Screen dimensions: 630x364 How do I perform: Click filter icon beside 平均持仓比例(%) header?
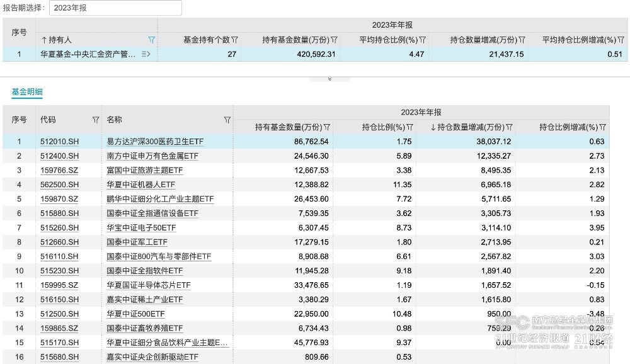422,40
